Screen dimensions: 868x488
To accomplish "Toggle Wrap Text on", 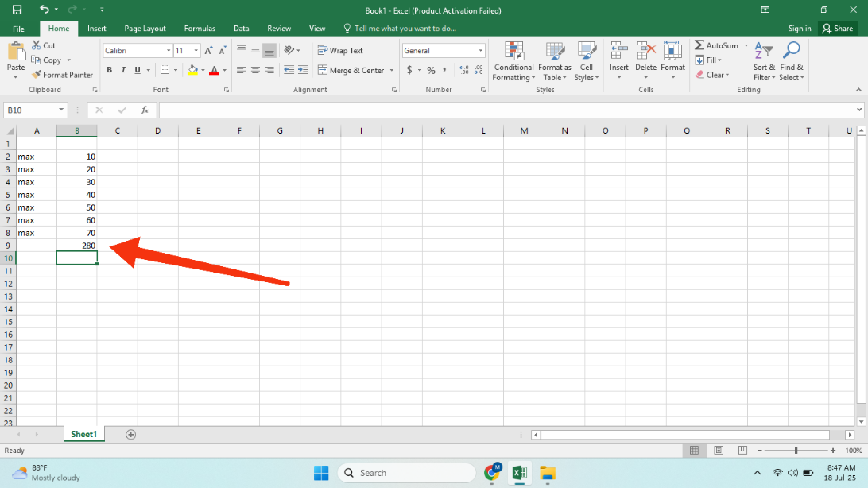I will (x=340, y=50).
